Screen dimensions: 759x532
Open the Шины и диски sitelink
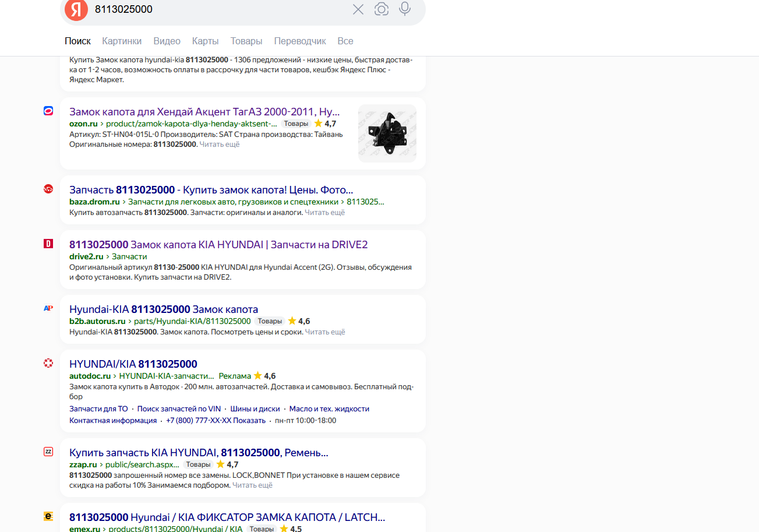pos(255,408)
